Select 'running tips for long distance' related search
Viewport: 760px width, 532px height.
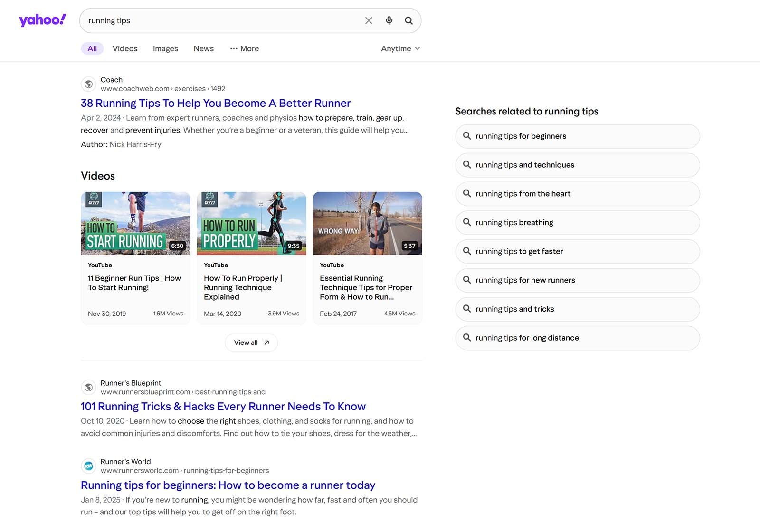[577, 338]
